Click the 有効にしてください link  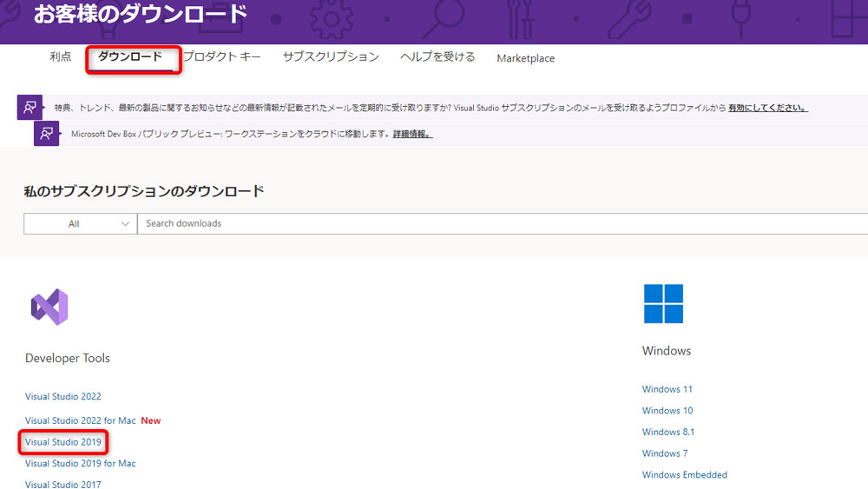click(768, 108)
